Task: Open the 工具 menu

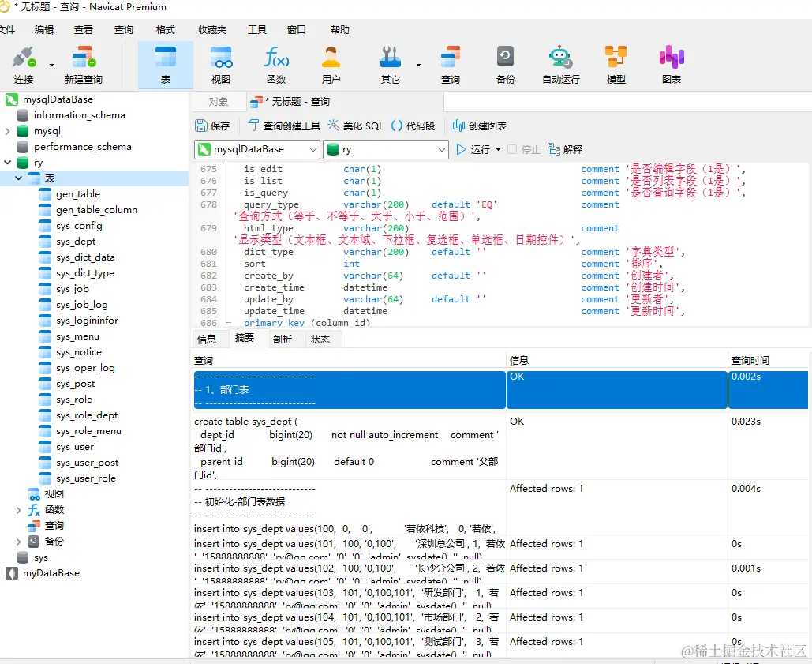Action: click(x=257, y=29)
